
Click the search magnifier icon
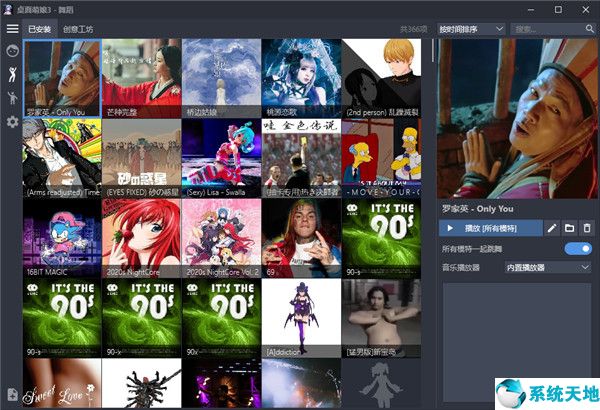[x=590, y=29]
